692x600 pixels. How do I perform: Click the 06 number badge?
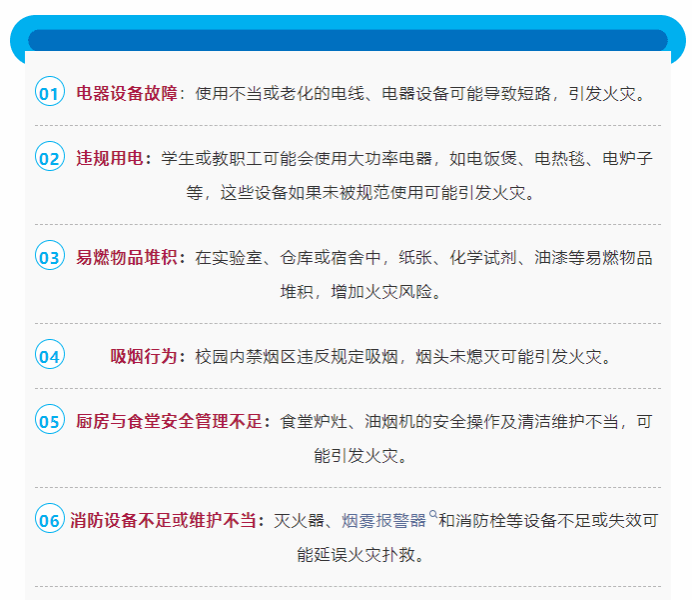[50, 520]
